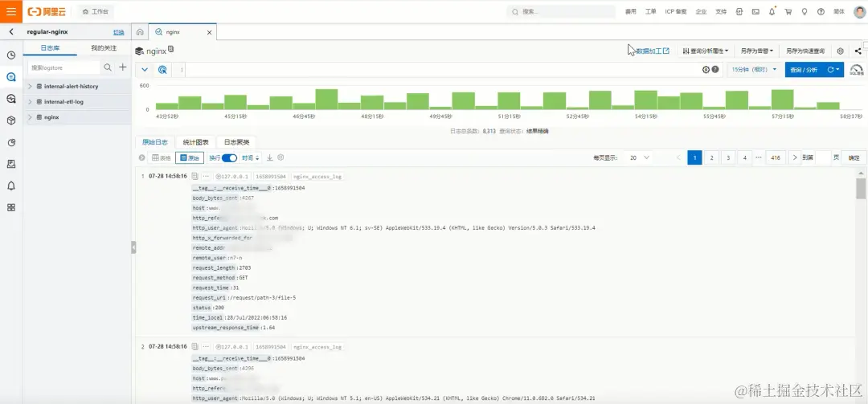The image size is (868, 404).
Task: Open the stamp jobs icon in sidebar
Action: (11, 164)
